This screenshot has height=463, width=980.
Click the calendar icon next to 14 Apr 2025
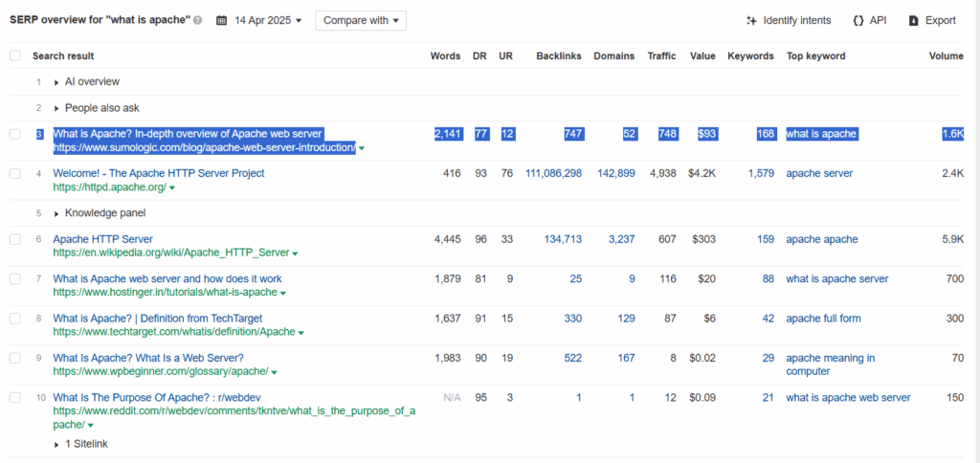coord(222,20)
